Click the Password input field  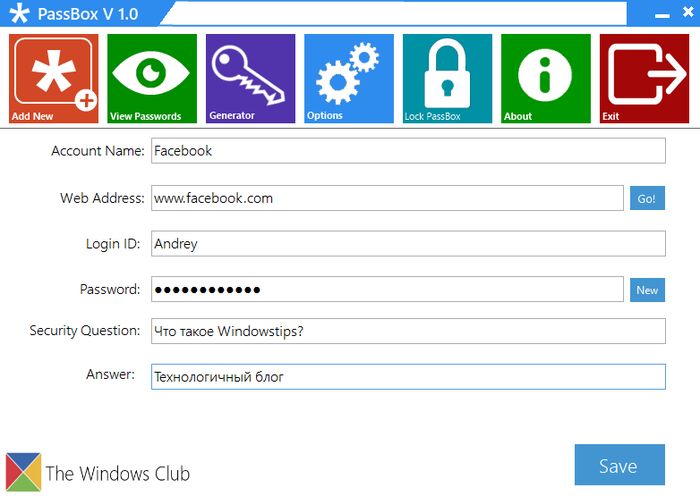point(387,290)
